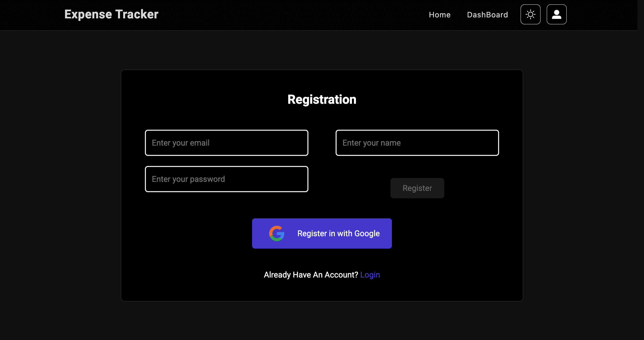Go to login for existing account
Screen dimensions: 644x340
pos(370,275)
